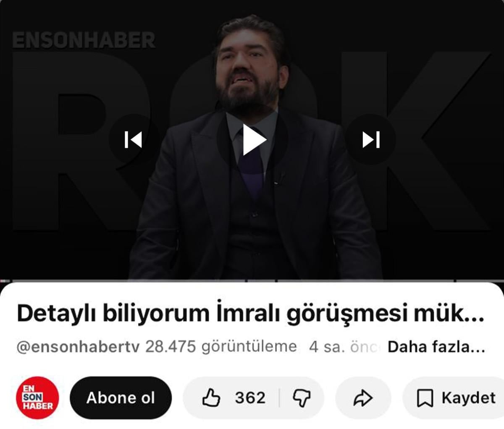Screen dimensions: 504x429
Task: Like the video with the thumbs up icon
Action: (211, 398)
